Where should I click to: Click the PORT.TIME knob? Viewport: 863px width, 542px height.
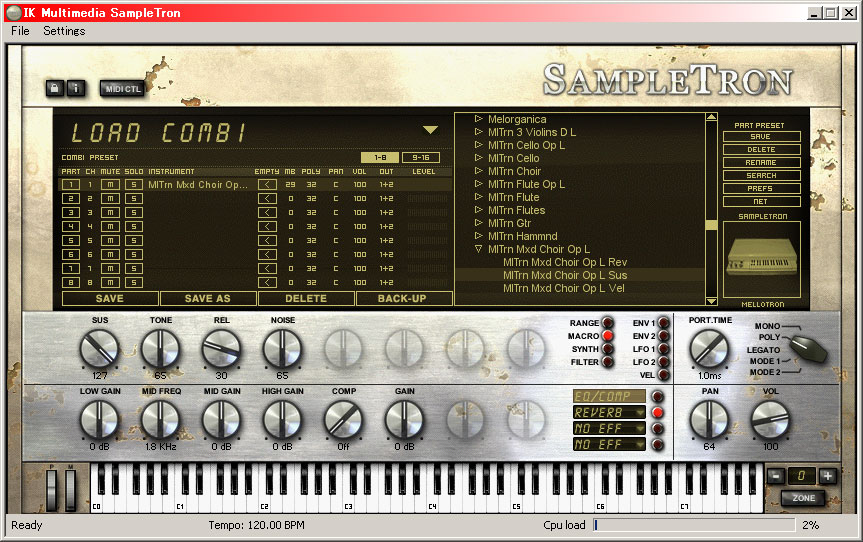pyautogui.click(x=709, y=349)
